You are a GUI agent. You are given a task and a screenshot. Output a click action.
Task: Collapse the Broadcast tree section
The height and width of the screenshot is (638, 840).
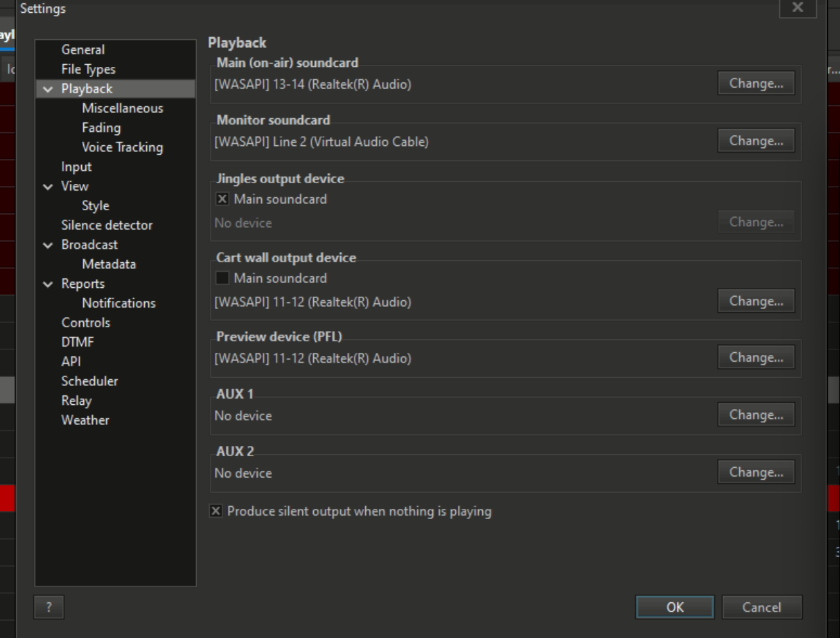48,245
